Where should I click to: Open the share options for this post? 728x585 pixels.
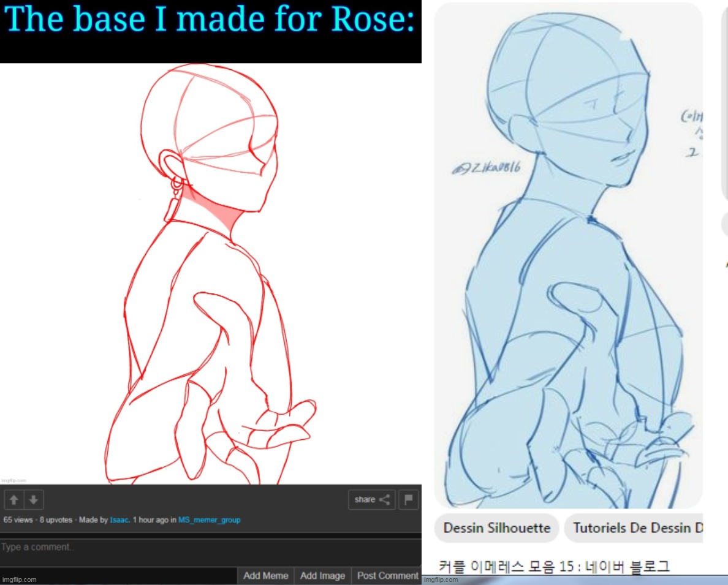[372, 499]
